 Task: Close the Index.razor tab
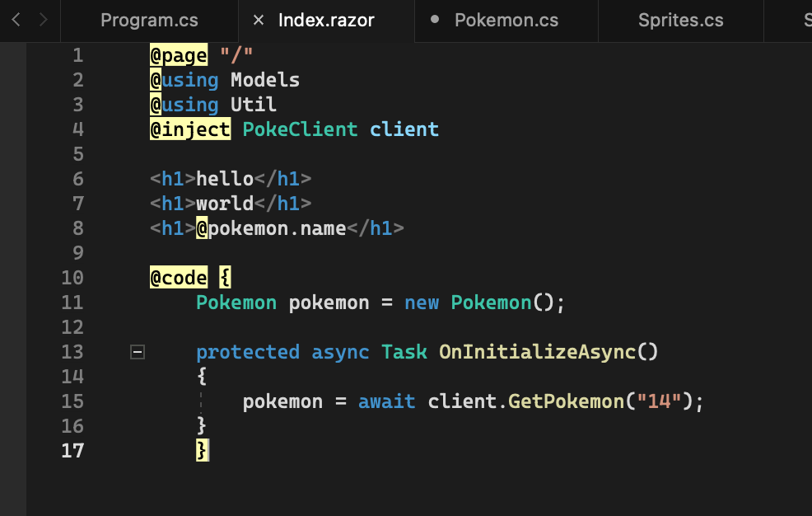coord(259,21)
